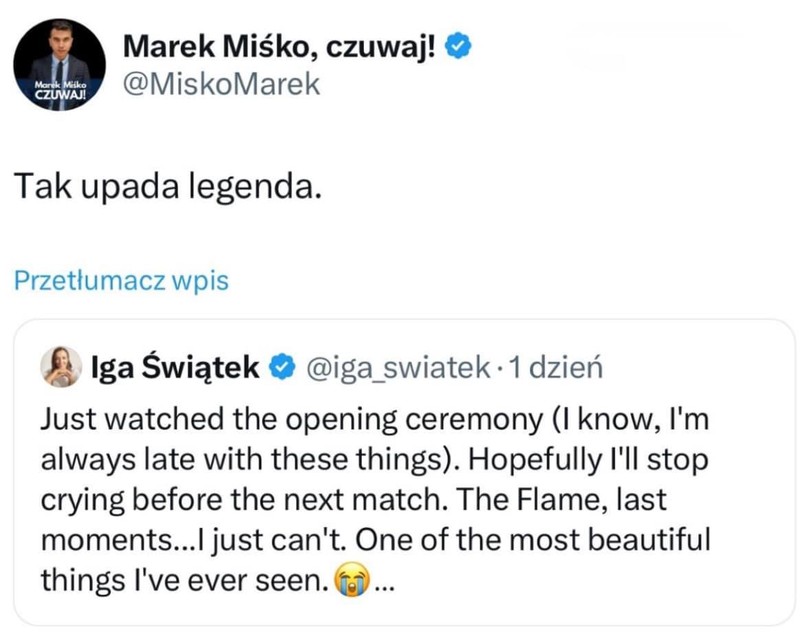805x633 pixels.
Task: Open Marek Miśko's avatar with CZUWAJ! text
Action: 59,64
